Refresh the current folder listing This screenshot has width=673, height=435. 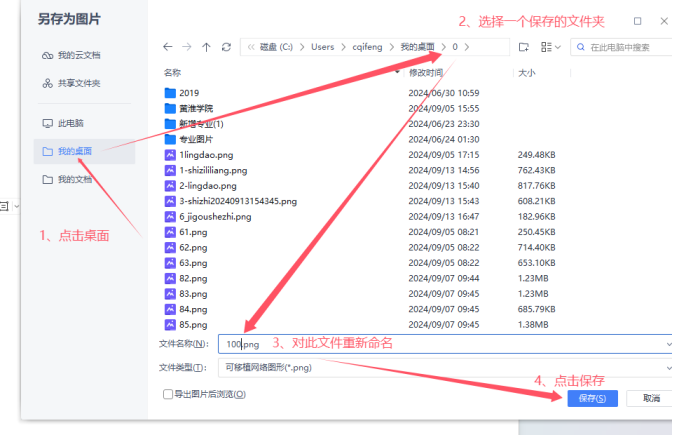[227, 47]
